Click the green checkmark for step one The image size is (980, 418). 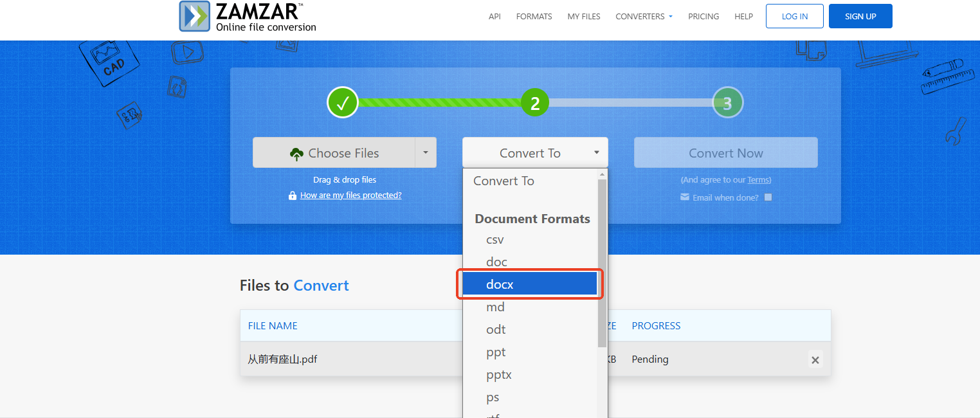point(342,102)
